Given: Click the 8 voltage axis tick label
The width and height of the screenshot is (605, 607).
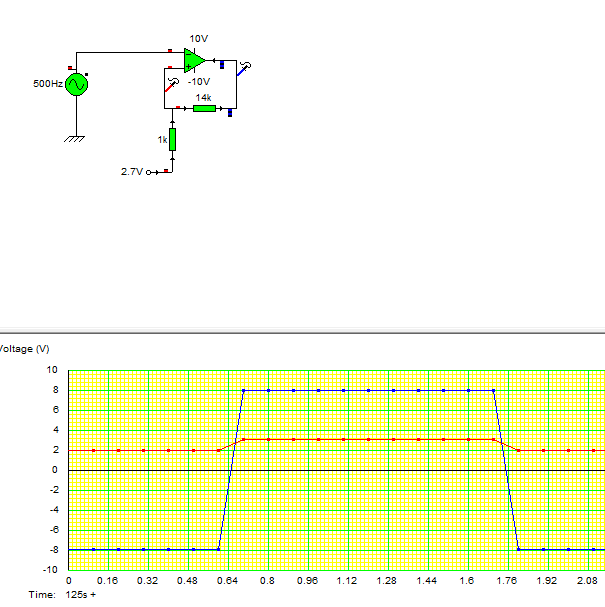Looking at the screenshot, I should [56, 390].
